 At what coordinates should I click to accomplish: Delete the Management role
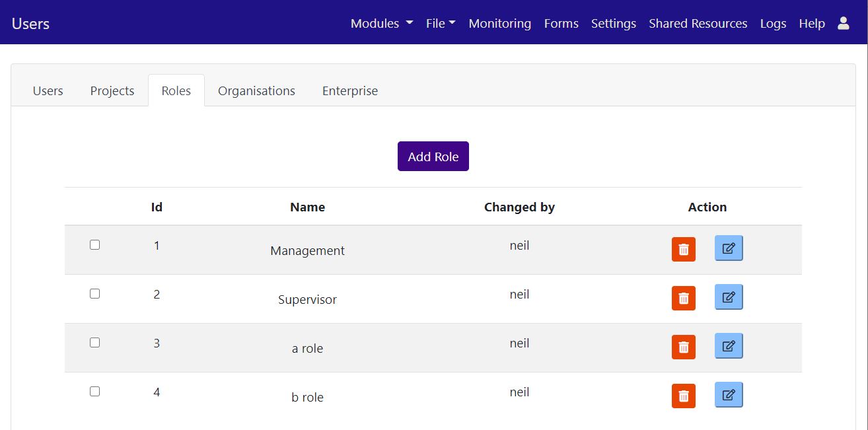683,249
